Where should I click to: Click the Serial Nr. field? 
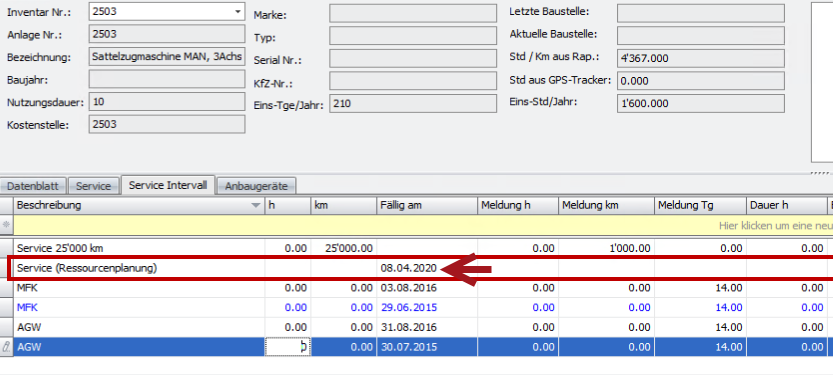(413, 58)
